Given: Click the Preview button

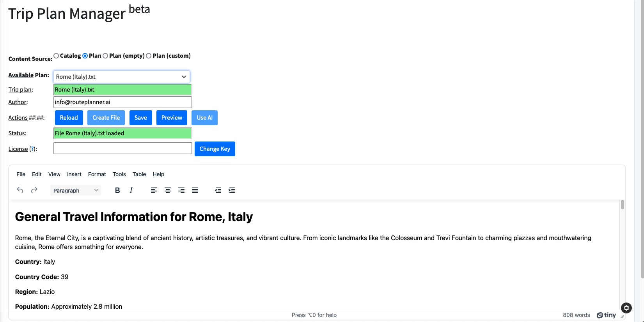Looking at the screenshot, I should point(172,118).
